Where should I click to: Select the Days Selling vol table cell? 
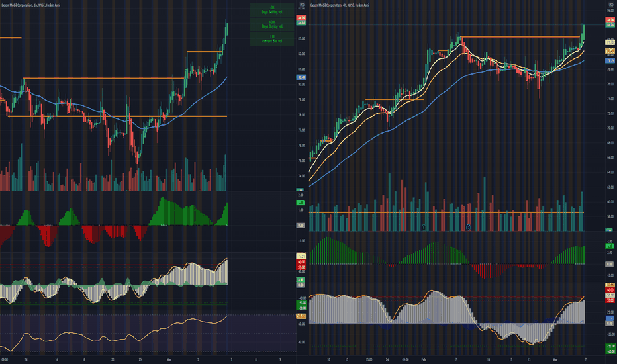tap(272, 10)
